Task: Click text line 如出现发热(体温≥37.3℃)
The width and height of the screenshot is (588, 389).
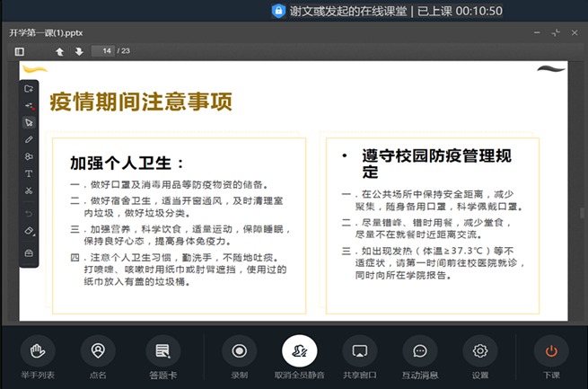Action: pos(428,251)
